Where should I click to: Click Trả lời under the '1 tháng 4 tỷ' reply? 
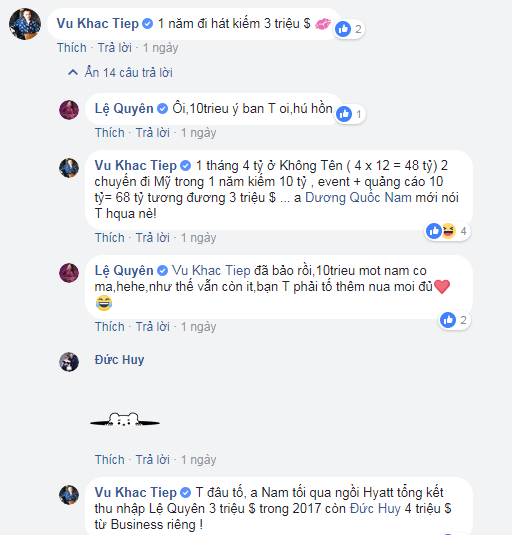152,237
